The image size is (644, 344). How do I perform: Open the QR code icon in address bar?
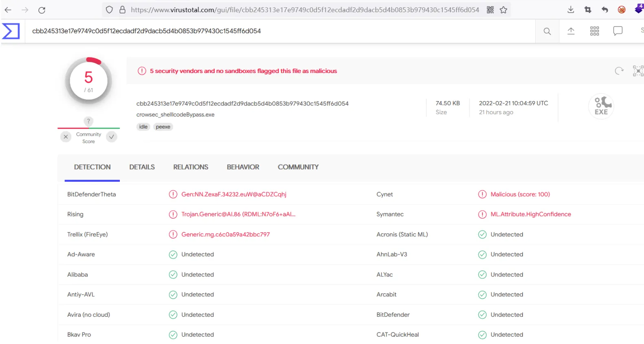click(x=490, y=10)
